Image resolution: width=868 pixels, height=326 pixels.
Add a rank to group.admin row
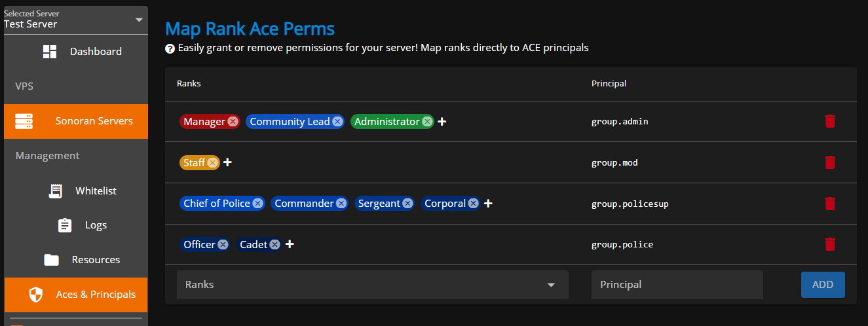pos(442,122)
